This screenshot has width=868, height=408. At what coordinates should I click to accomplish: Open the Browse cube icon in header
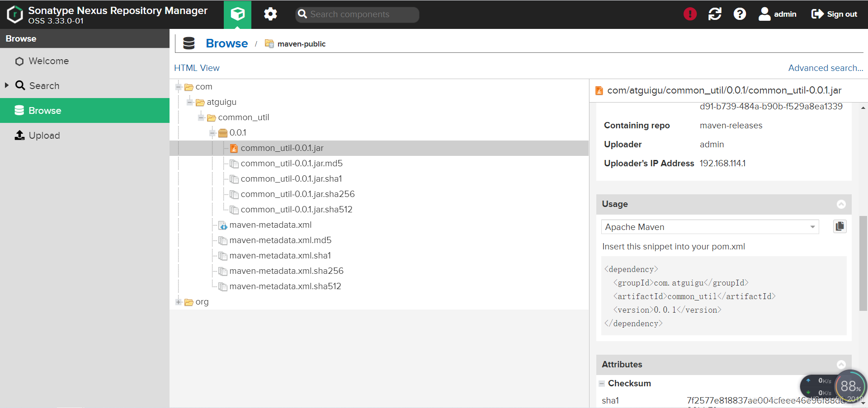237,14
